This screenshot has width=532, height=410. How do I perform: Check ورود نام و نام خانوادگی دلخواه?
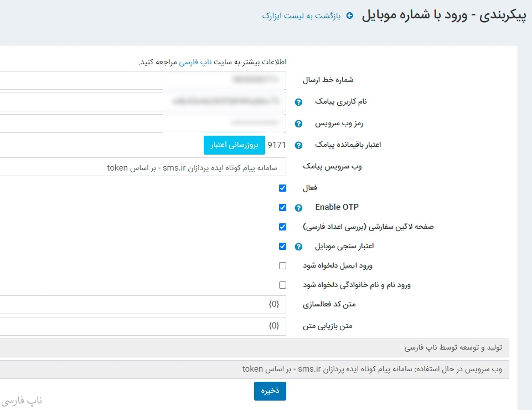coord(283,285)
